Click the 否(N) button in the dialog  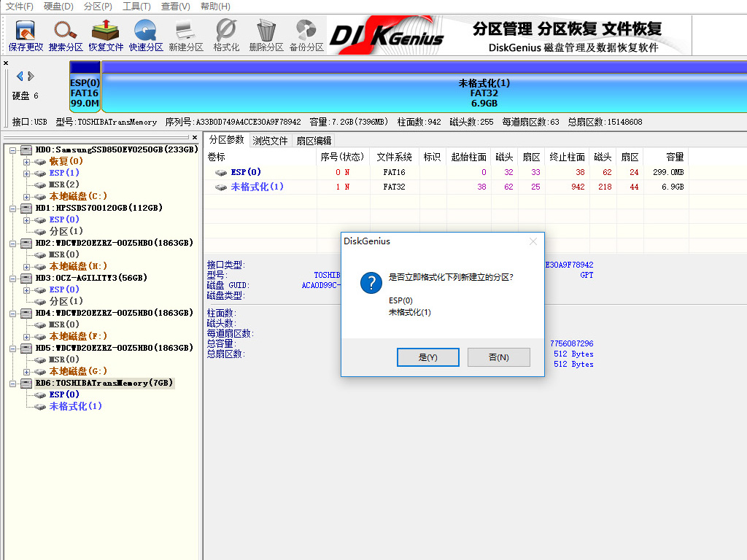click(x=499, y=357)
